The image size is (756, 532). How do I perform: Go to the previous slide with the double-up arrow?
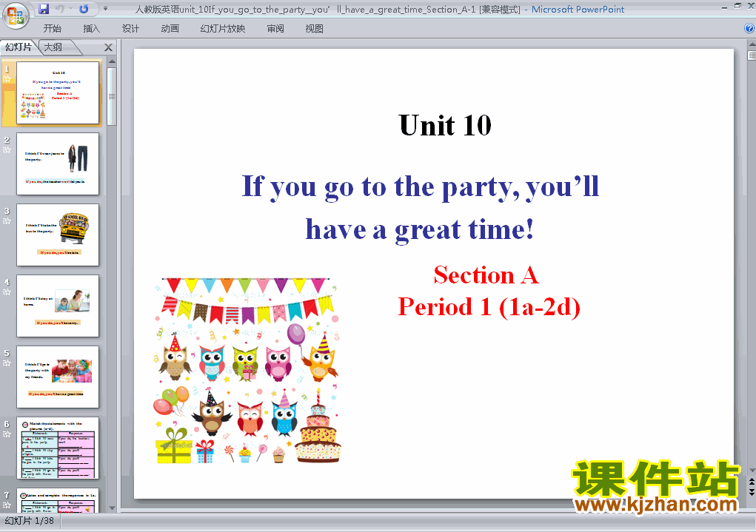(x=752, y=482)
